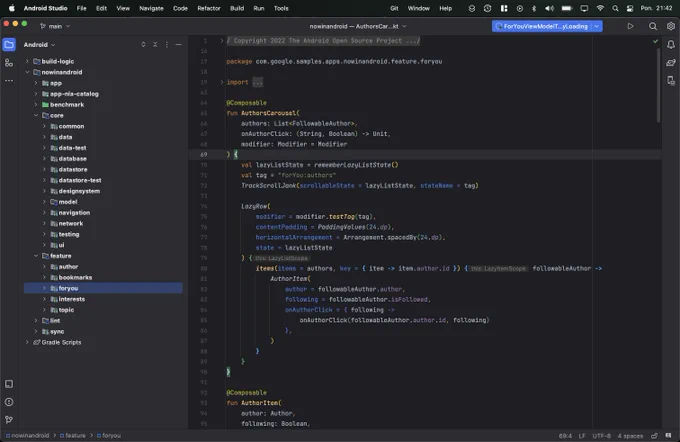This screenshot has width=680, height=442.
Task: Click the read-only lock icon in status bar
Action: pos(654,435)
